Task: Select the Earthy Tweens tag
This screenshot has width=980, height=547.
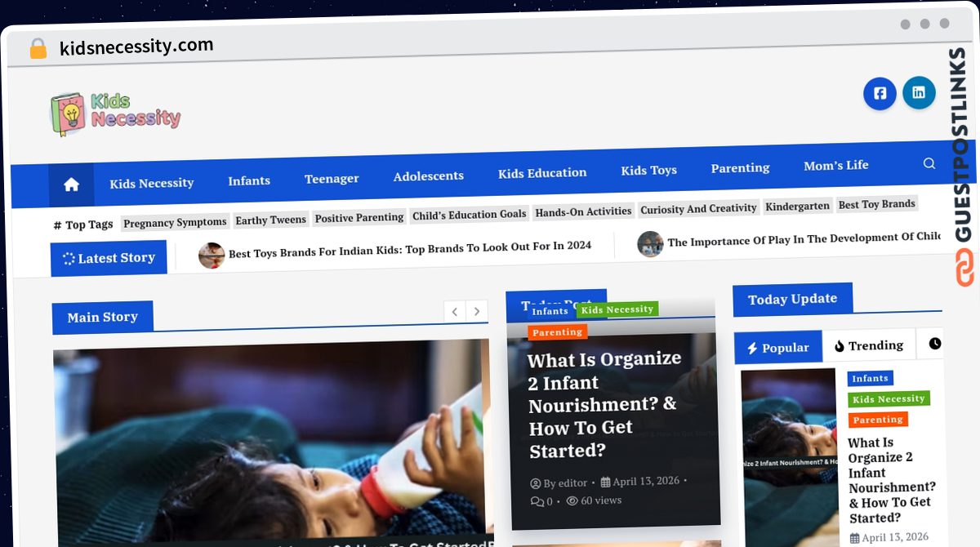Action: click(x=270, y=220)
